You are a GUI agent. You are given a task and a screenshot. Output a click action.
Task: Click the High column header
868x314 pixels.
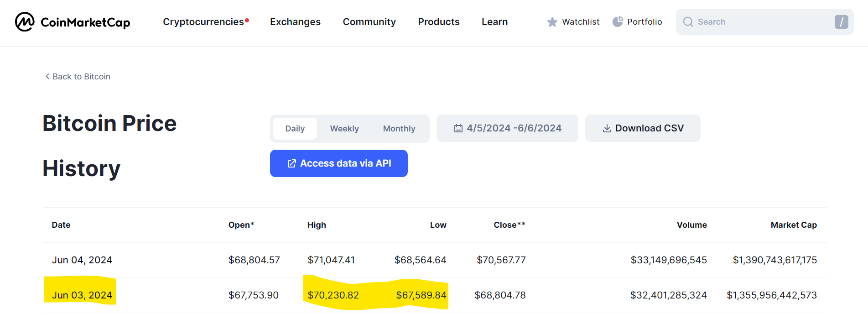point(317,225)
